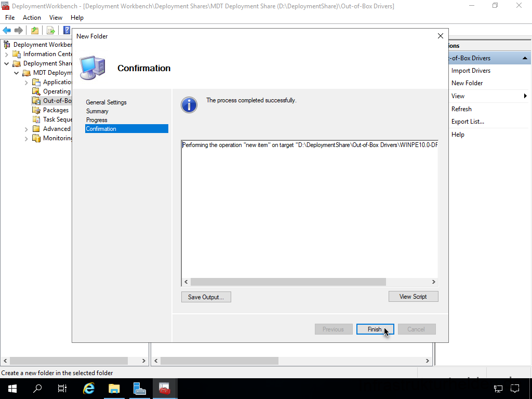The width and height of the screenshot is (532, 399).
Task: Click the output box horizontal scrollbar thumb
Action: click(x=288, y=282)
